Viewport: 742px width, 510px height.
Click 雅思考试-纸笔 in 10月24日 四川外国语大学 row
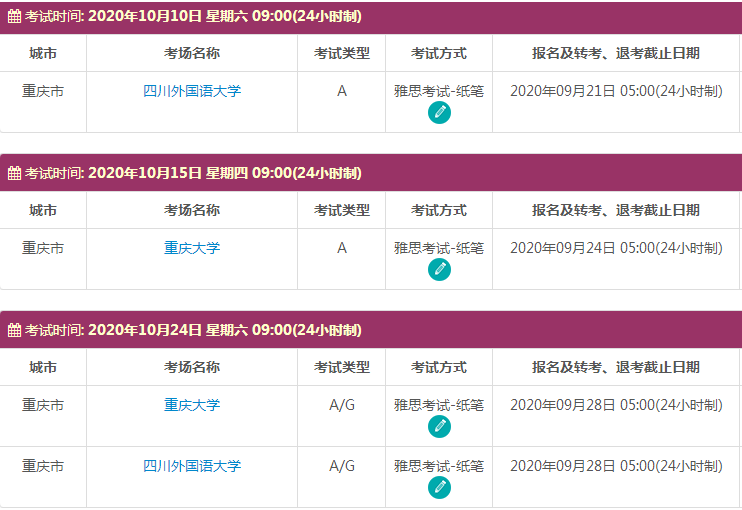(439, 466)
